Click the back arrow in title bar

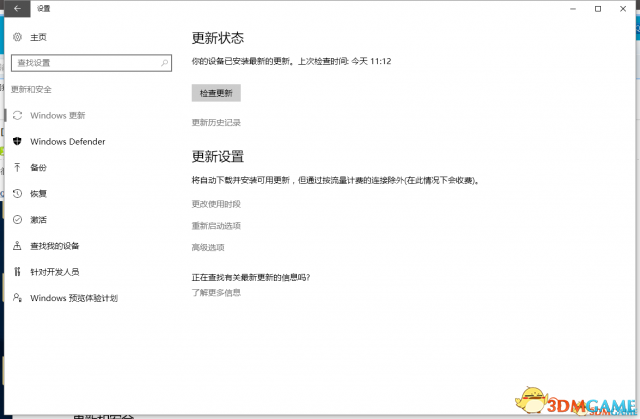(17, 9)
